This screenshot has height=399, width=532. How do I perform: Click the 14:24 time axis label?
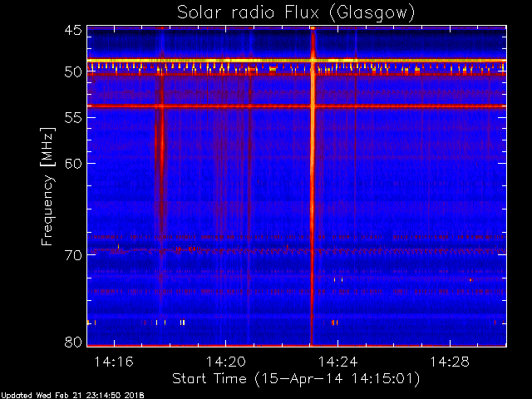point(338,362)
